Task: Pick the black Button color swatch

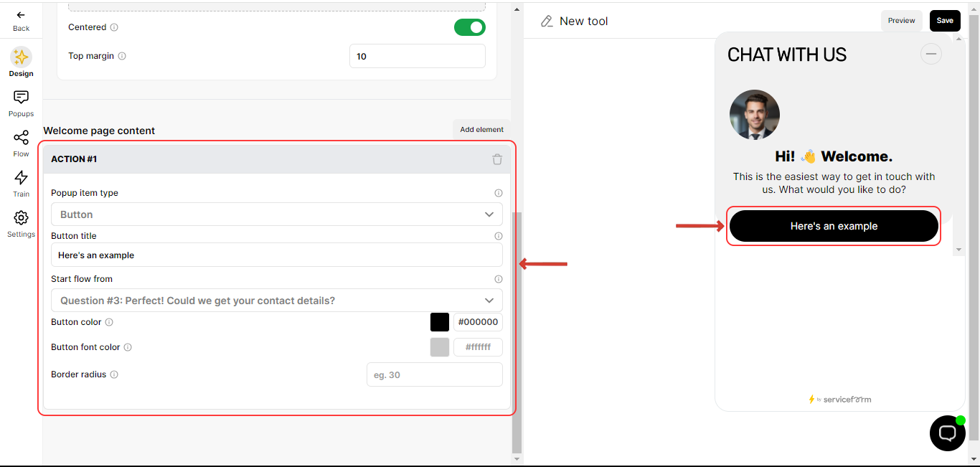Action: (440, 322)
